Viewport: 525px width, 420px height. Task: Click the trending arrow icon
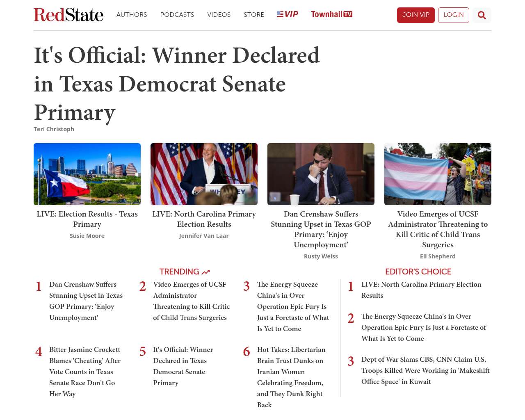pos(206,272)
